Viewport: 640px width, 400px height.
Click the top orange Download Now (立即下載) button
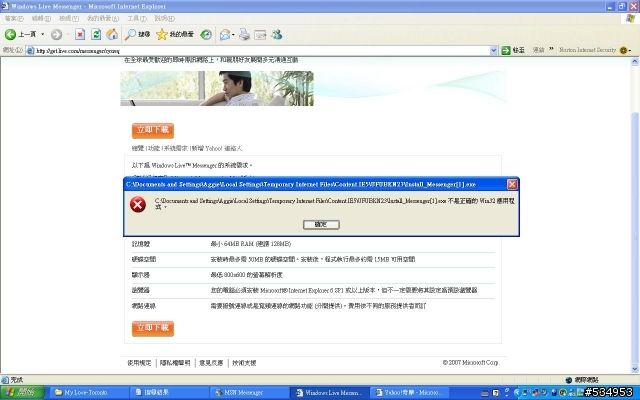pos(153,131)
